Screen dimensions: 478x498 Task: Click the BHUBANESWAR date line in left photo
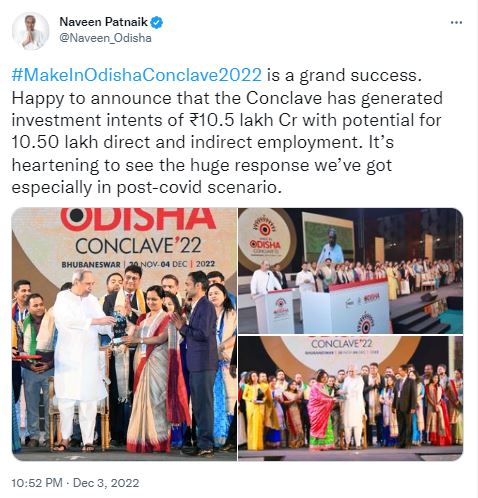138,264
